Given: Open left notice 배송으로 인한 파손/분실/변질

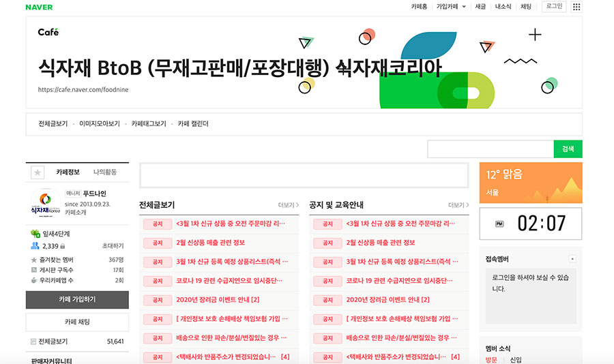Looking at the screenshot, I should (231, 338).
